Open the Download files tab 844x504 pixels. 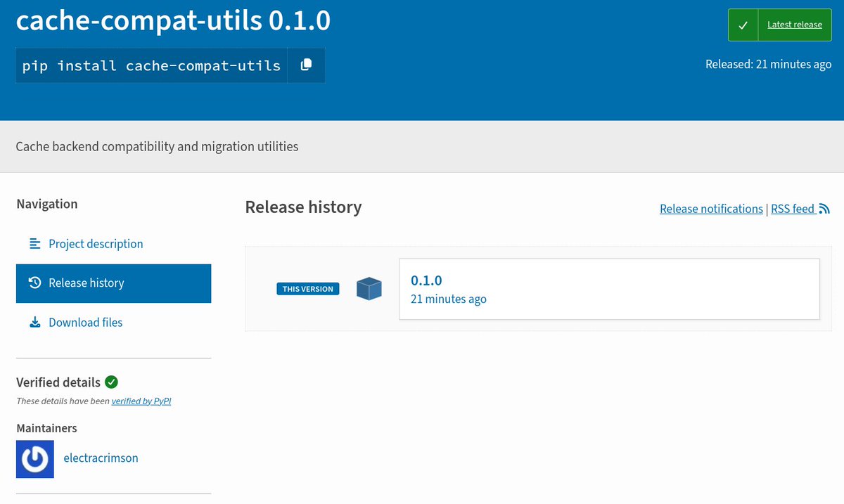113,323
